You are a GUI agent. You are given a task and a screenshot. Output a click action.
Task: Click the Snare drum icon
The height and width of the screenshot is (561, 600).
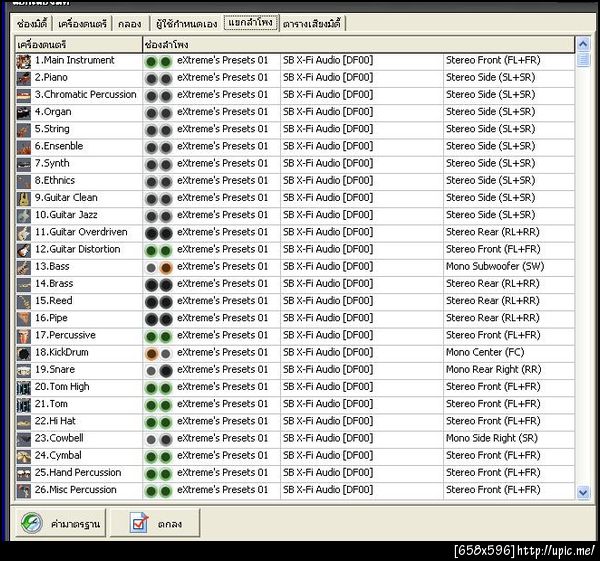(24, 370)
